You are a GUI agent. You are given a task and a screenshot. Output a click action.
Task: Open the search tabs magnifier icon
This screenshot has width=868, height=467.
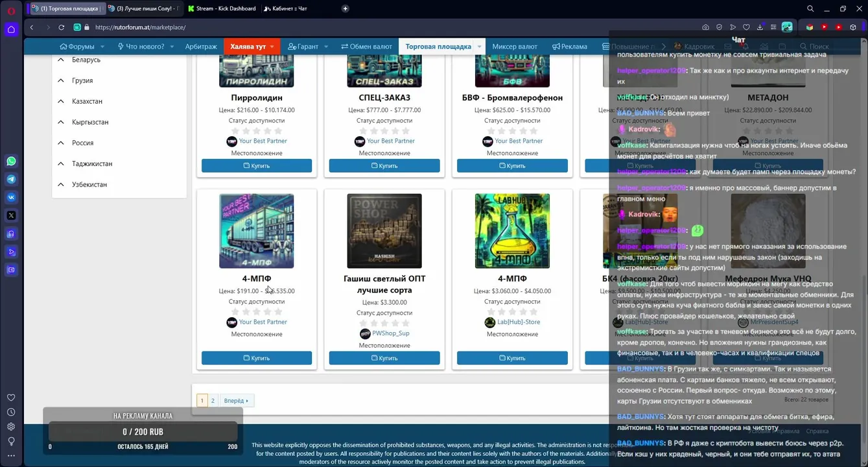810,8
